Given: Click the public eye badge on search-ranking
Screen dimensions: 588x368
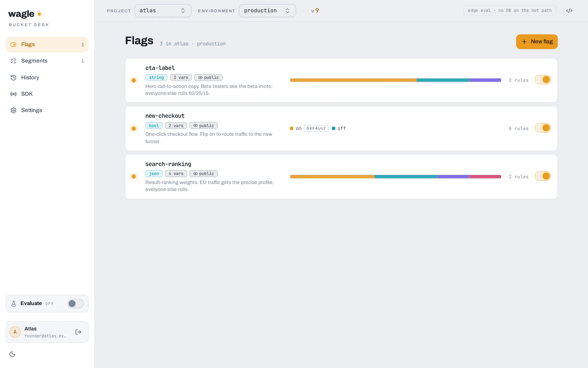Looking at the screenshot, I should point(204,174).
